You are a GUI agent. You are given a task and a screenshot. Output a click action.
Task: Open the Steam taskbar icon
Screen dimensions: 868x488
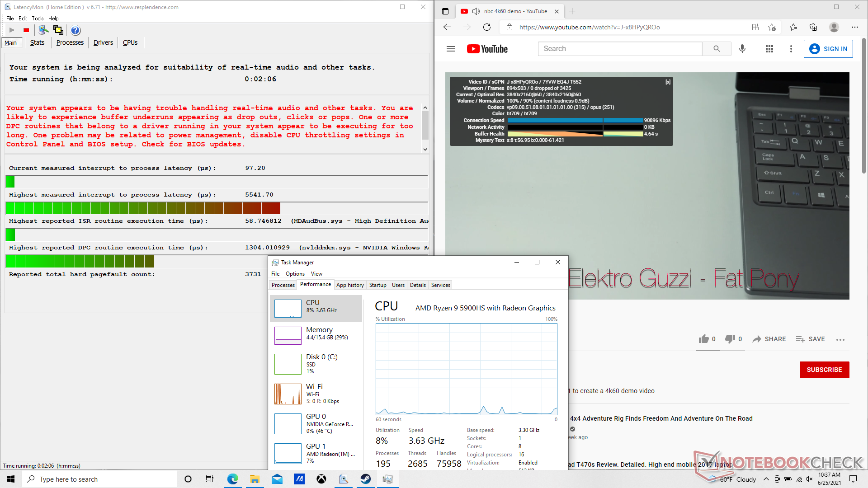[366, 479]
